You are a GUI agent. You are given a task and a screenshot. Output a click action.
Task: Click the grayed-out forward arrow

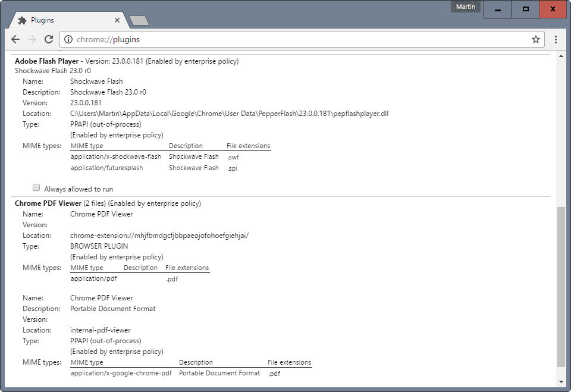(32, 39)
